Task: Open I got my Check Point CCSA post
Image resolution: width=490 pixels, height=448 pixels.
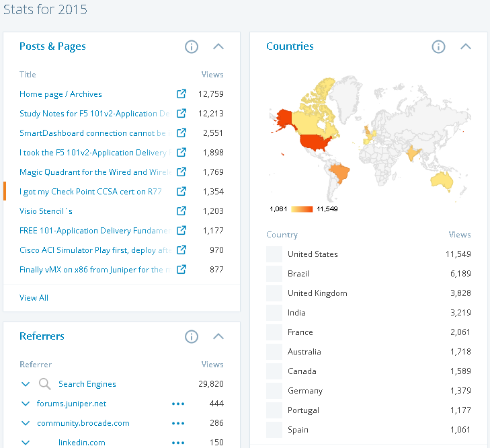Action: click(91, 192)
